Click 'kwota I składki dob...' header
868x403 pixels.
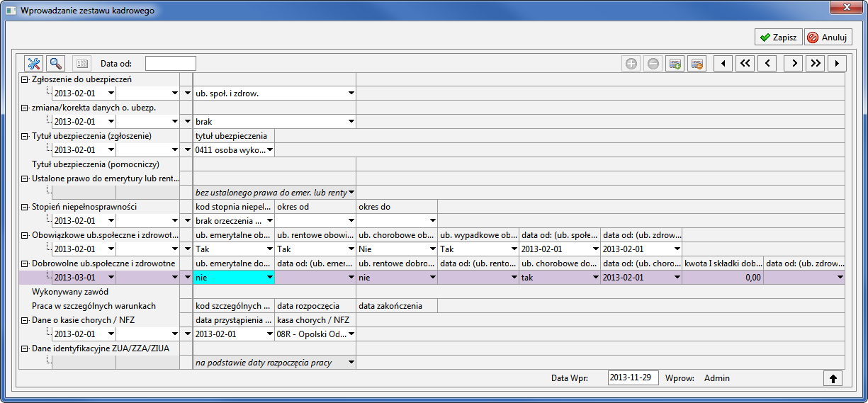coord(723,263)
